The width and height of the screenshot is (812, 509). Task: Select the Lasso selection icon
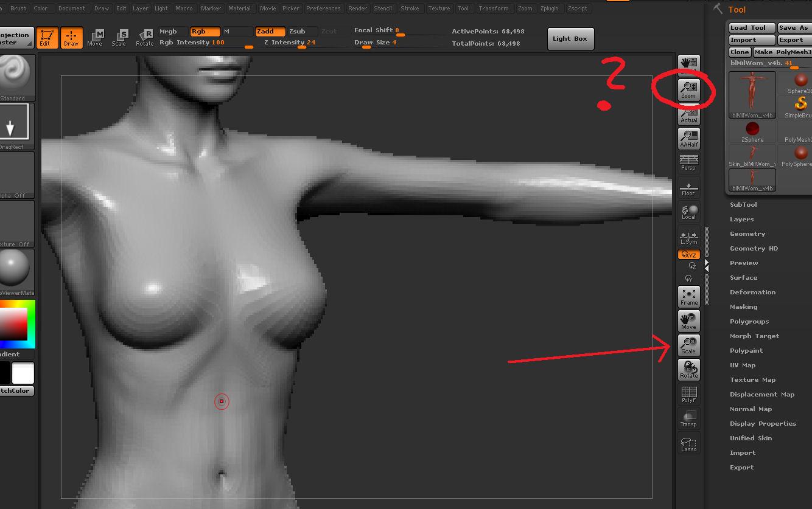click(x=688, y=445)
